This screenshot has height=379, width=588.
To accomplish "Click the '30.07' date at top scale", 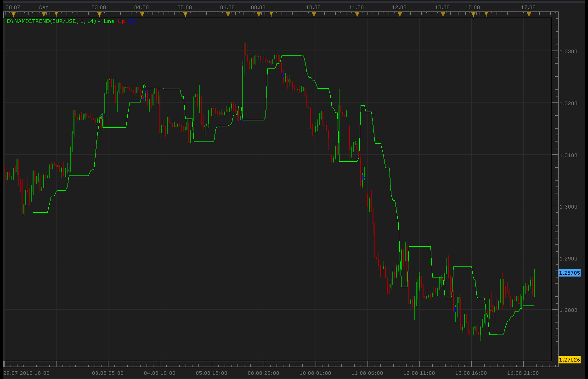I will (14, 7).
